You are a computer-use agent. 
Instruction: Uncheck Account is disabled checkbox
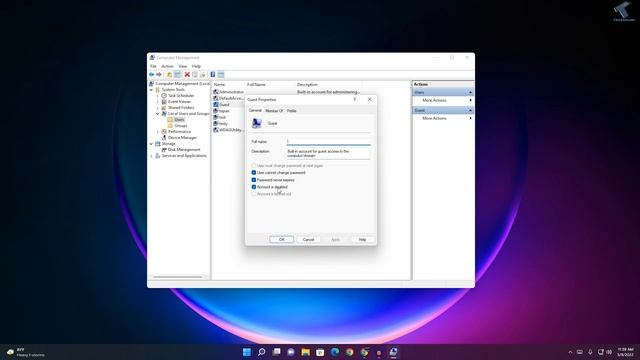(x=254, y=187)
